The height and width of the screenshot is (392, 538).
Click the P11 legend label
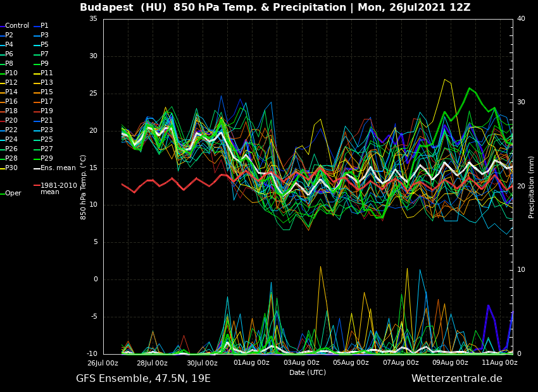point(47,73)
